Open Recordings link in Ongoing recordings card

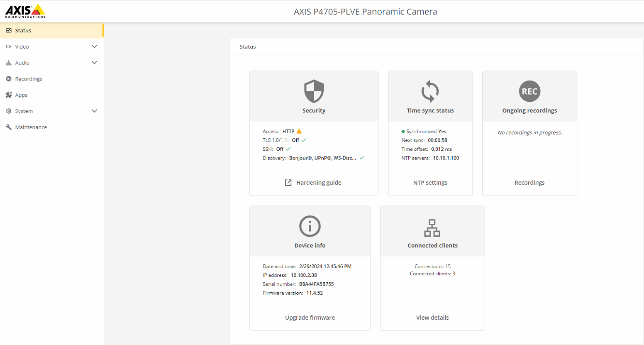[529, 183]
